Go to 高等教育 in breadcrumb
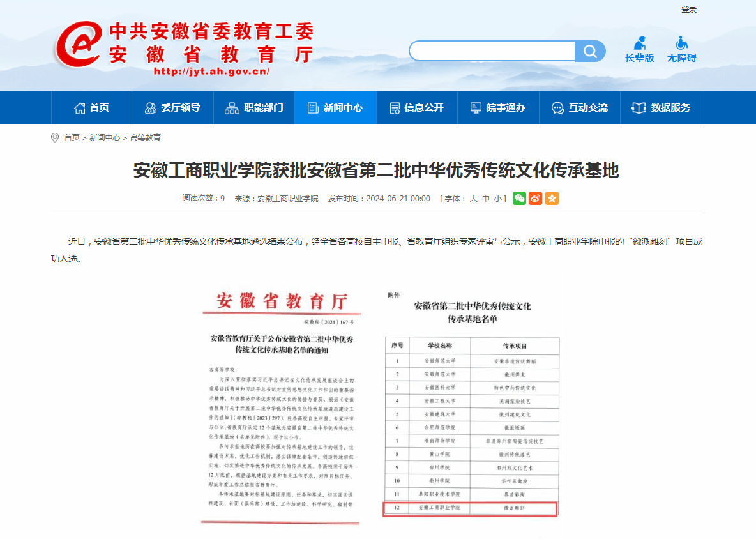 (145, 138)
